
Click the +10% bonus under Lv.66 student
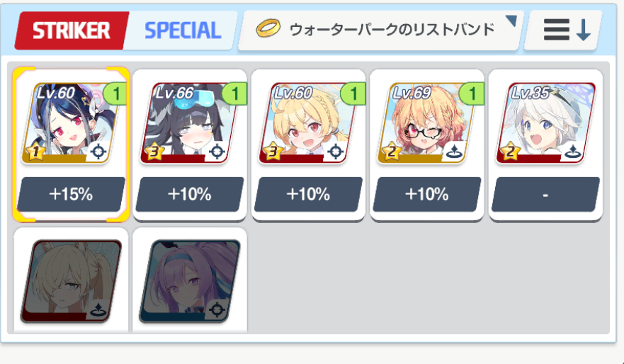190,194
